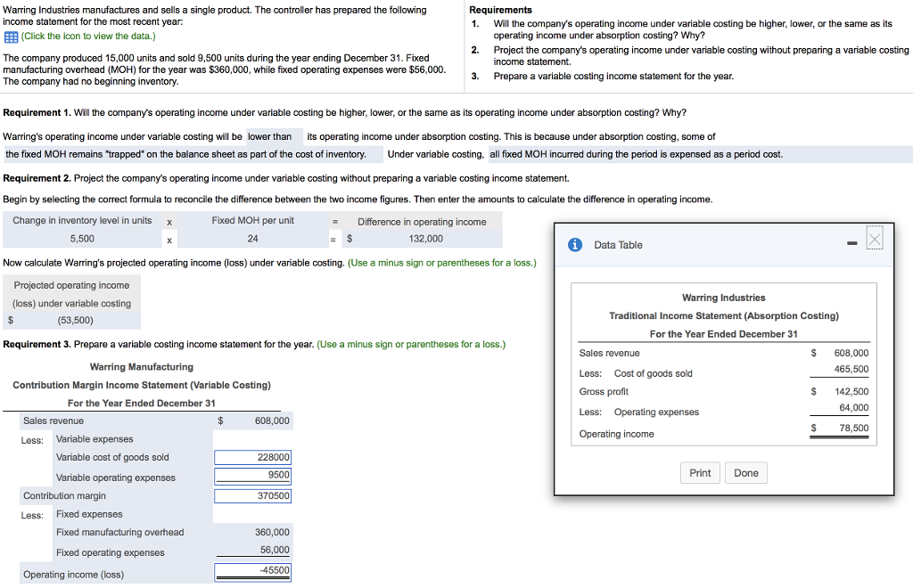Click the 'Fixed manufacturing overhead' row label

[x=120, y=532]
